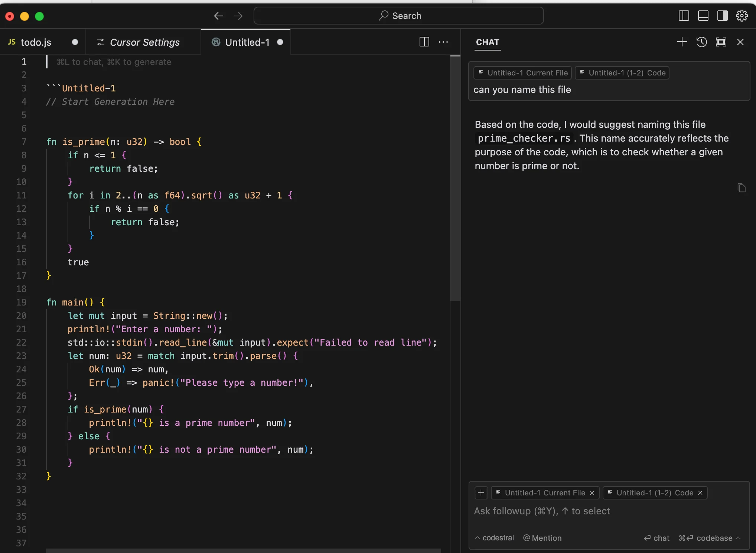
Task: Start a new chat with the plus icon
Action: tap(682, 42)
